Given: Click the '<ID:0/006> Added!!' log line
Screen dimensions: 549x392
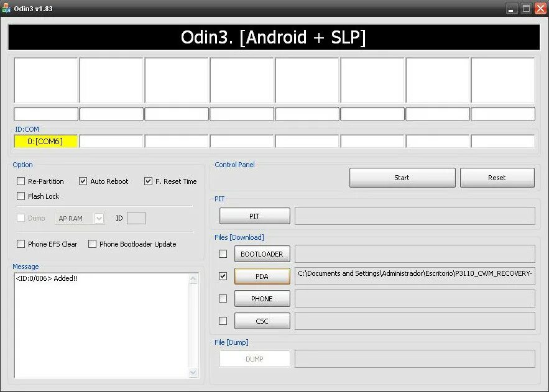Looking at the screenshot, I should (47, 278).
